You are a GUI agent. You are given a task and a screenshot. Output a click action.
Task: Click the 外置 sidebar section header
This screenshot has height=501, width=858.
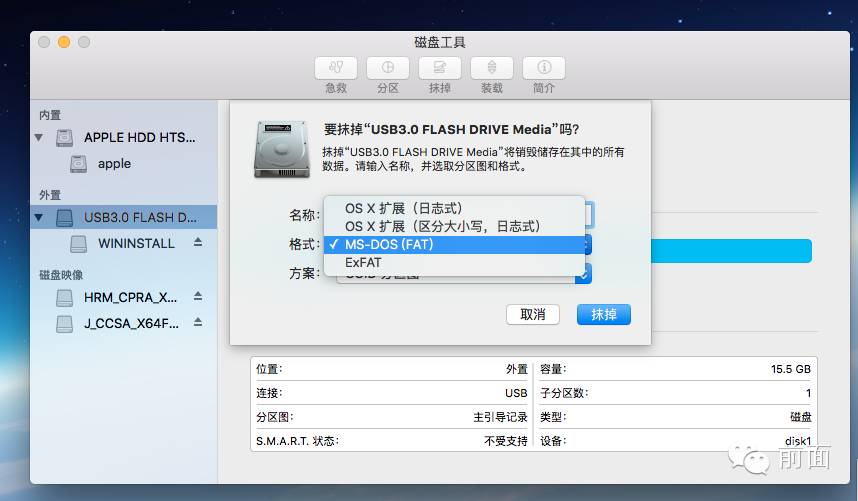(x=50, y=195)
